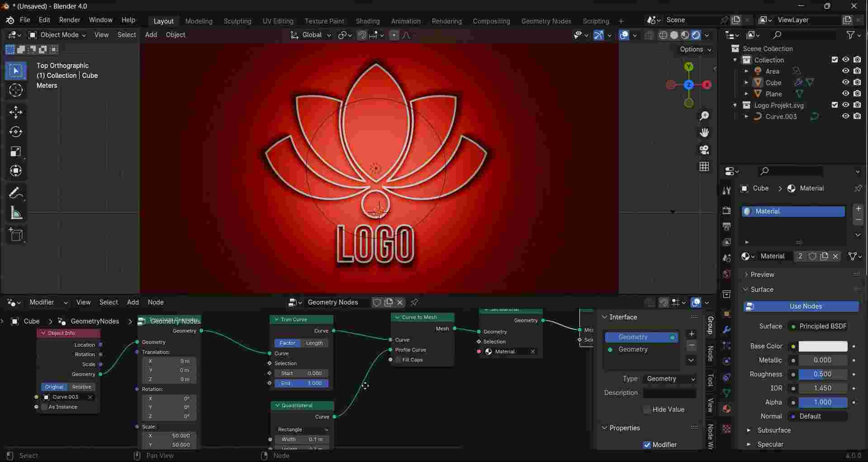The height and width of the screenshot is (462, 868).
Task: Open the Options dropdown in viewport
Action: coord(695,49)
